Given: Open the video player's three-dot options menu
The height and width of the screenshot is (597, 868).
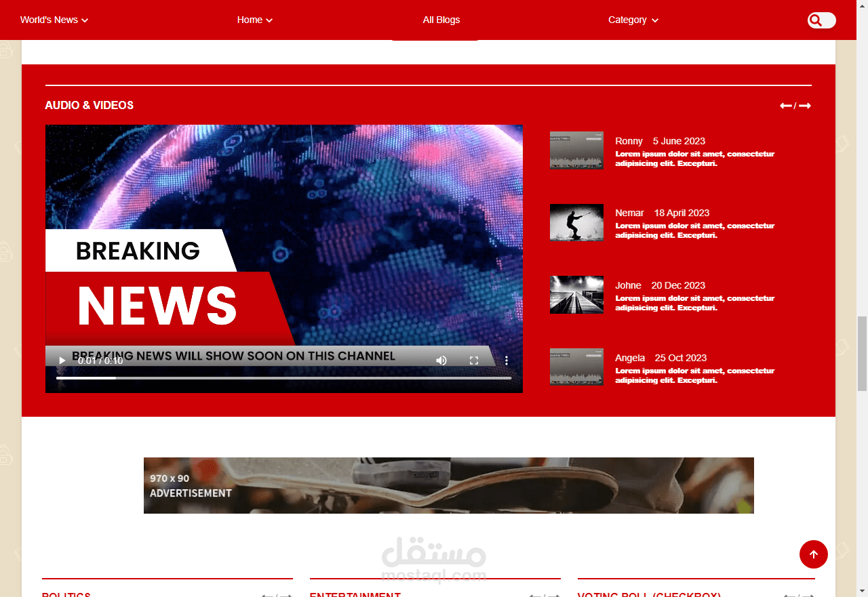Looking at the screenshot, I should click(x=506, y=361).
